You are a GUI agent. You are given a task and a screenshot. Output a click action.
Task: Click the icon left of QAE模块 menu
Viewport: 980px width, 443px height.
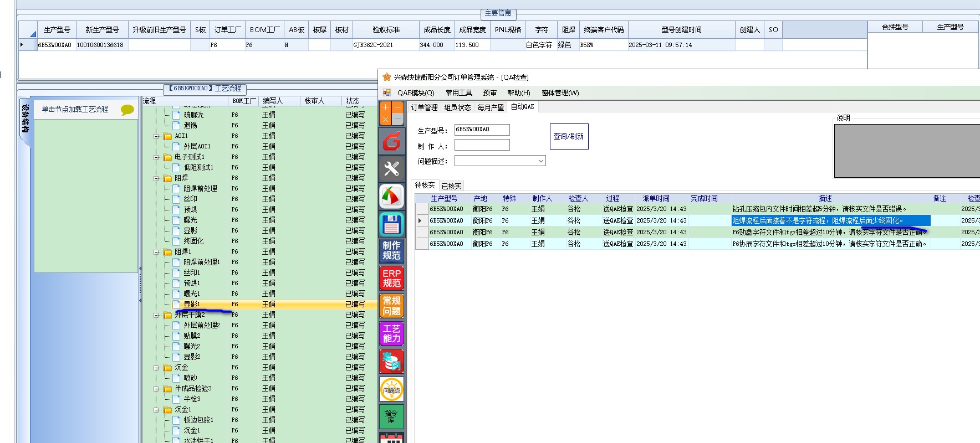[x=387, y=92]
